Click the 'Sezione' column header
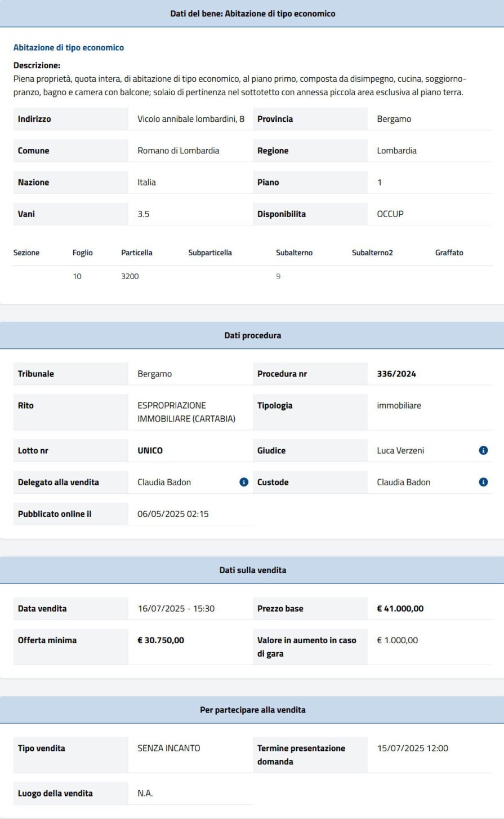The image size is (504, 819). (26, 253)
